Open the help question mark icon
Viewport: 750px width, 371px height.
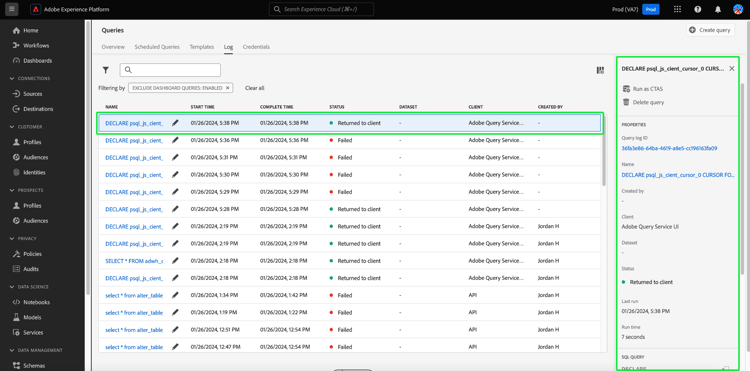pos(697,9)
